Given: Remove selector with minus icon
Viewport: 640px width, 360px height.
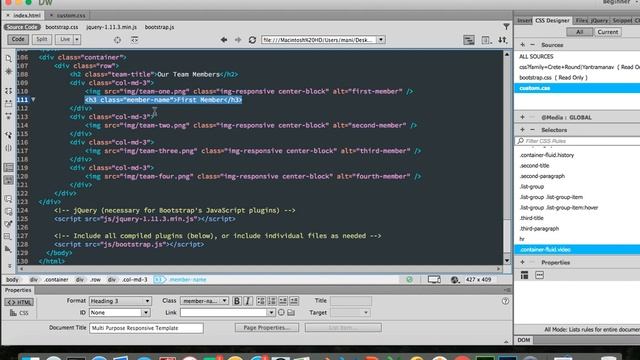Looking at the screenshot, I should (x=532, y=130).
